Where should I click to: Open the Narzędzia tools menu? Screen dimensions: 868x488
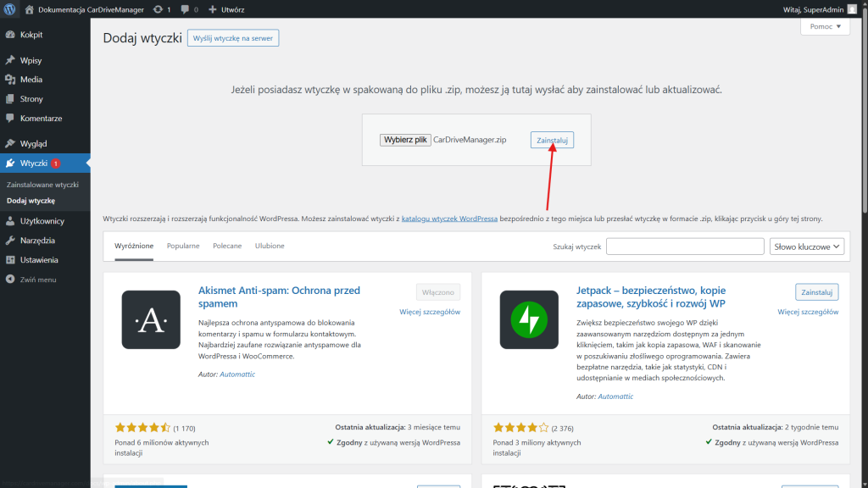(37, 241)
